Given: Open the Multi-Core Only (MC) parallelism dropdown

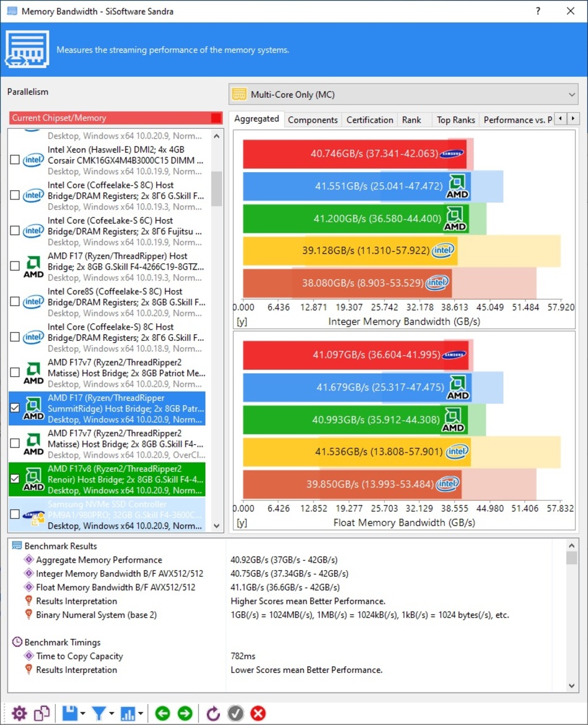Looking at the screenshot, I should (403, 94).
